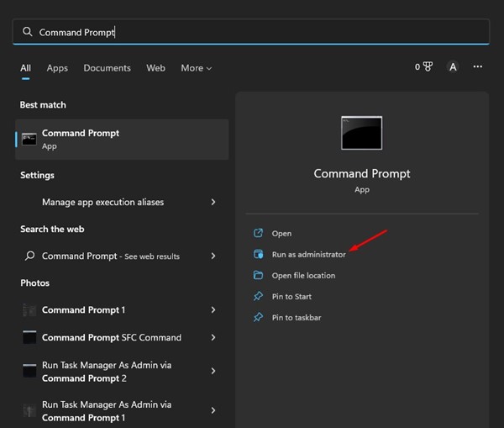Switch to the Documents tab
This screenshot has width=504, height=428.
click(x=107, y=68)
